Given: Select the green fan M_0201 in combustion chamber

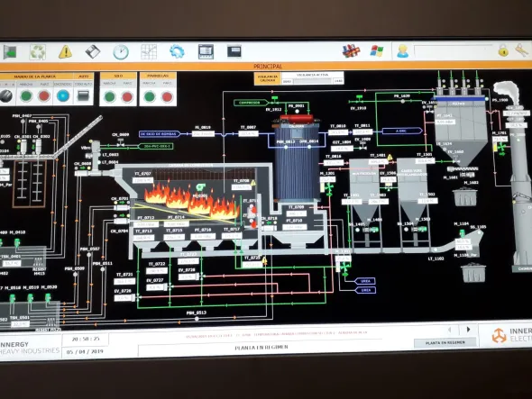Looking at the screenshot, I should click(200, 186).
